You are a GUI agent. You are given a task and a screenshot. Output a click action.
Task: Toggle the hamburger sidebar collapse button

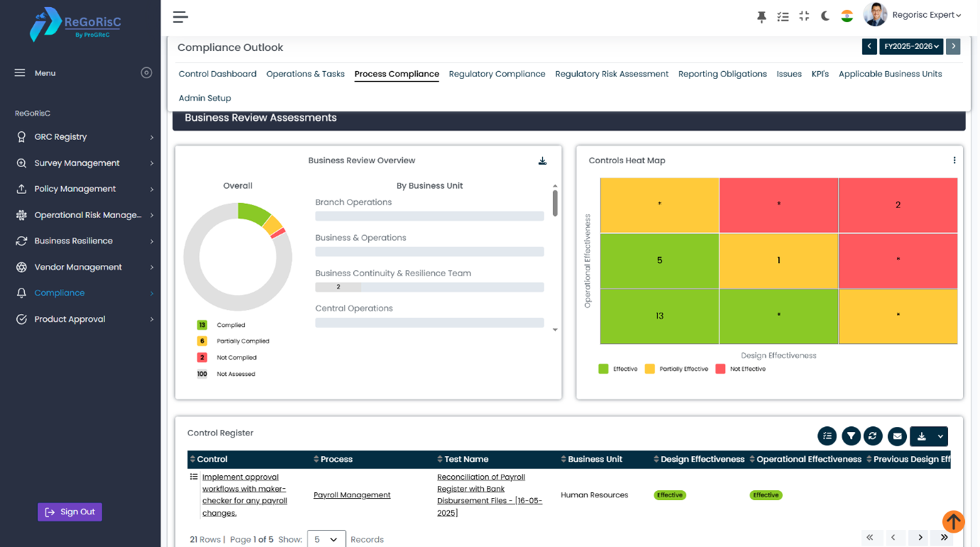coord(181,16)
